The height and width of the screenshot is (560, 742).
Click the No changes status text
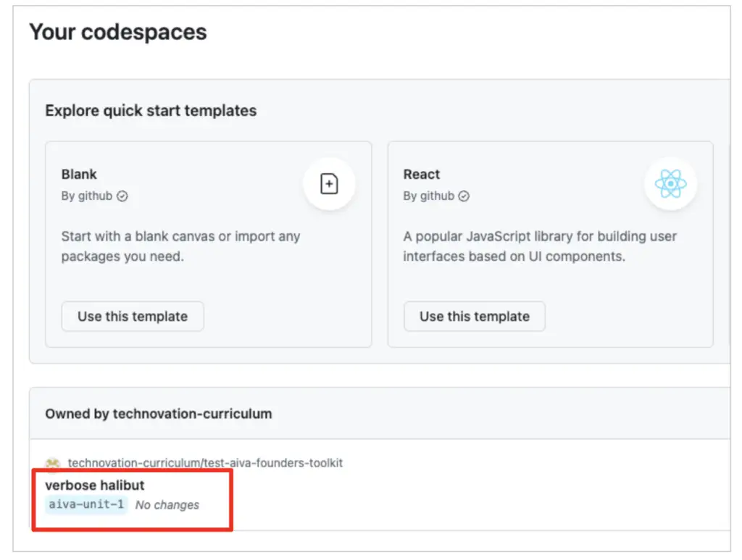click(x=167, y=505)
